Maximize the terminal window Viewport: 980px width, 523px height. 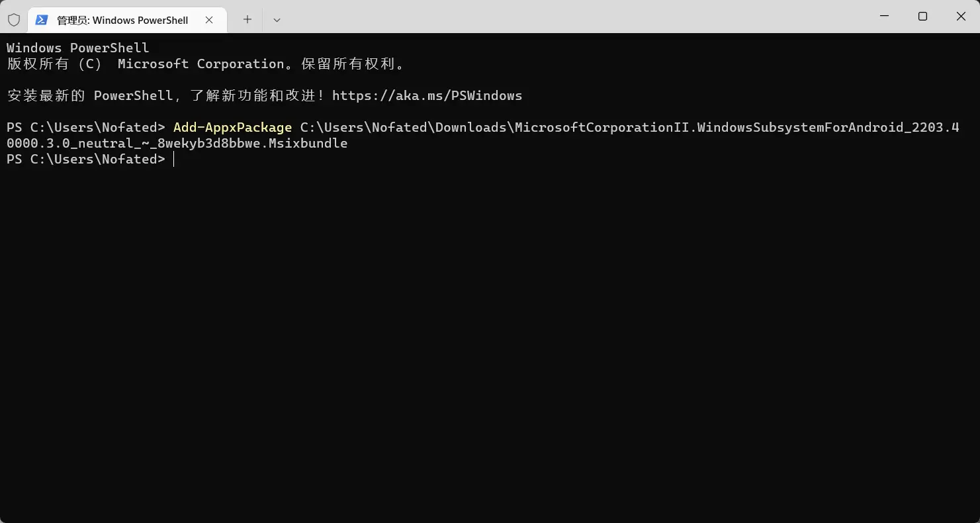922,17
